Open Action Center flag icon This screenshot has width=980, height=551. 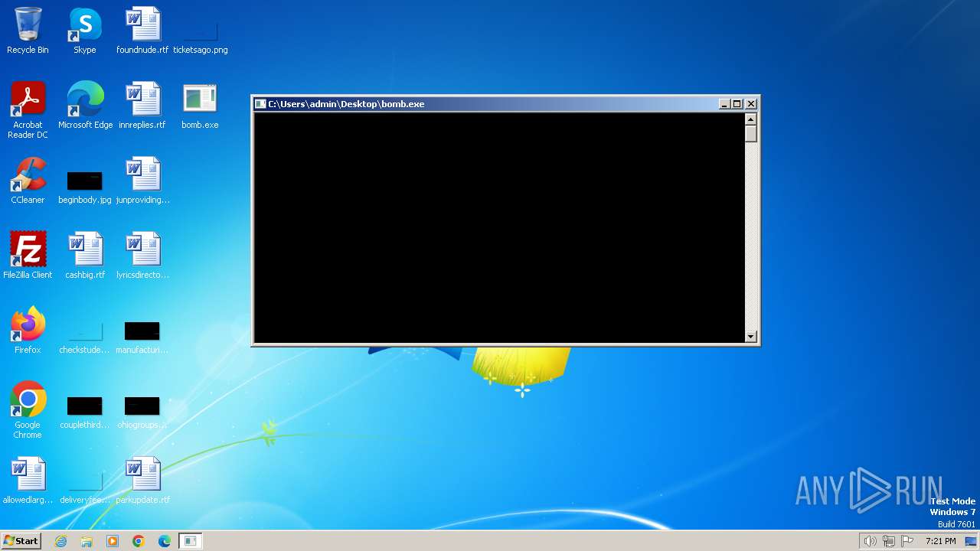click(907, 541)
